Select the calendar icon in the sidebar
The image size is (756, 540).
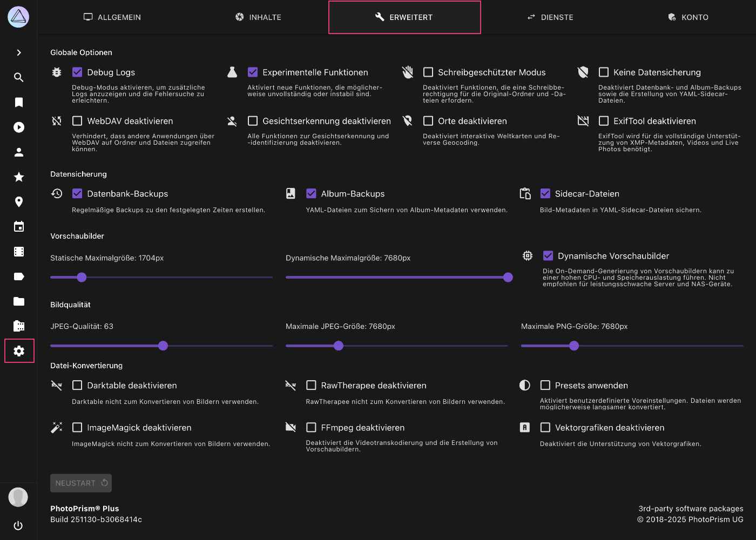pyautogui.click(x=18, y=226)
